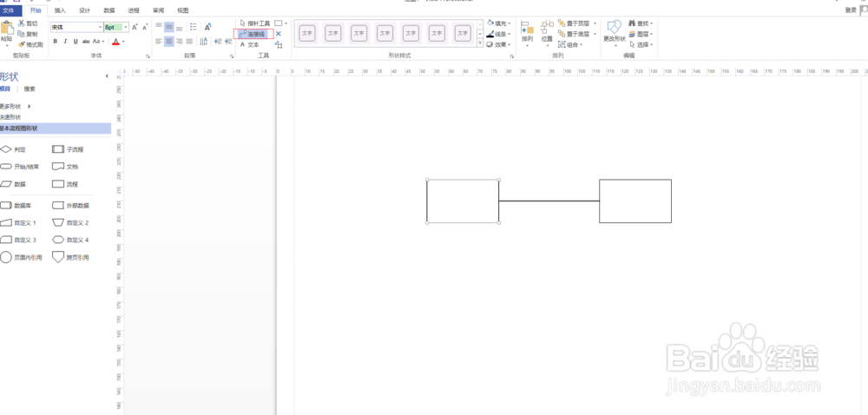Viewport: 868px width, 415px height.
Task: Select the connection point X tool
Action: (x=279, y=35)
